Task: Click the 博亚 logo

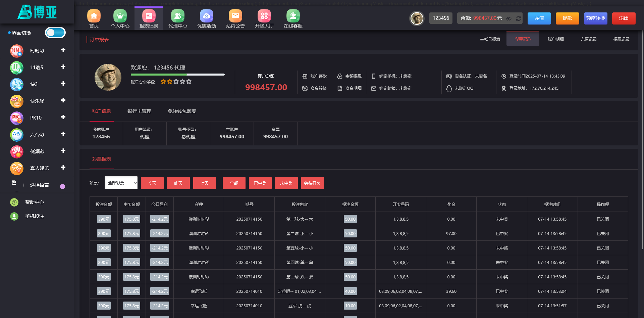Action: pos(37,12)
